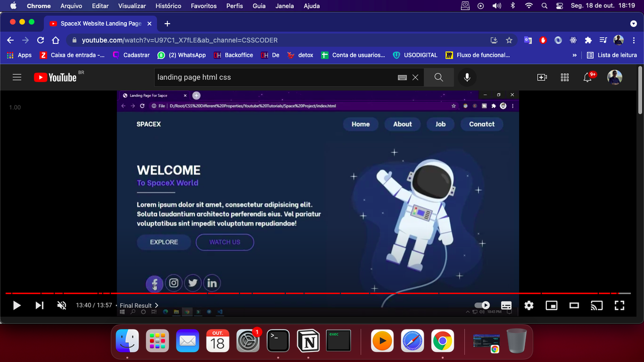This screenshot has width=644, height=362.
Task: Open a new Chrome tab
Action: (167, 24)
